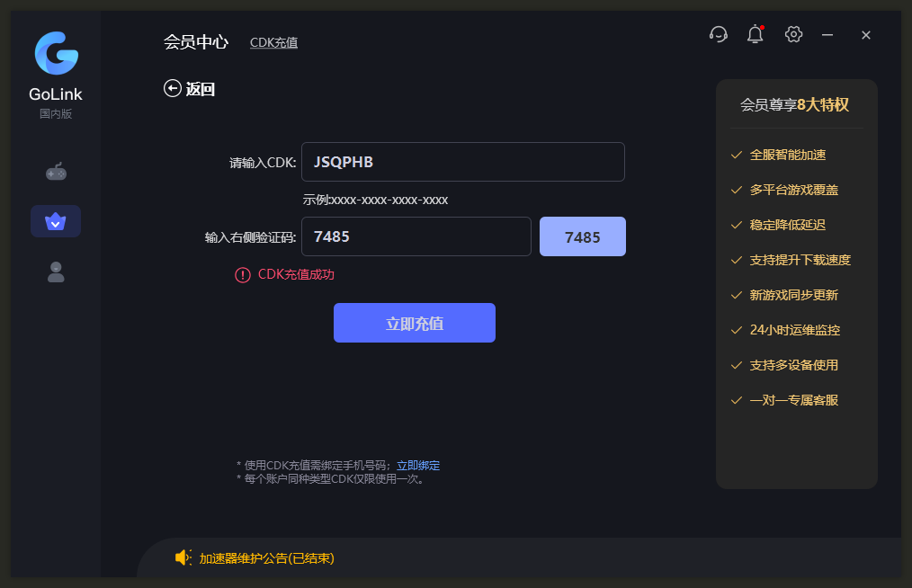Open the user profile sidebar icon
The image size is (912, 588).
click(x=56, y=272)
